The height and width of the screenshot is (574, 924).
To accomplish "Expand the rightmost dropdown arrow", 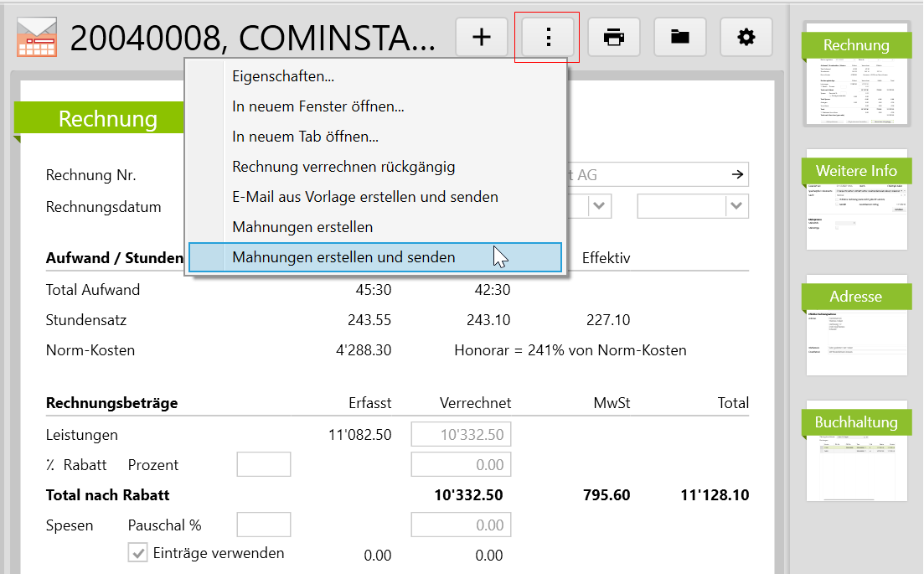I will click(x=736, y=206).
